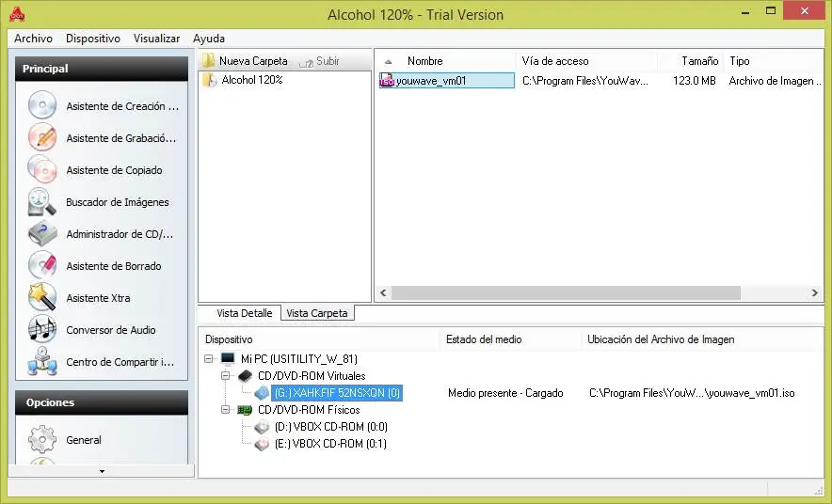Open the Centro de Compartir icon
Image resolution: width=832 pixels, height=504 pixels.
coord(42,361)
